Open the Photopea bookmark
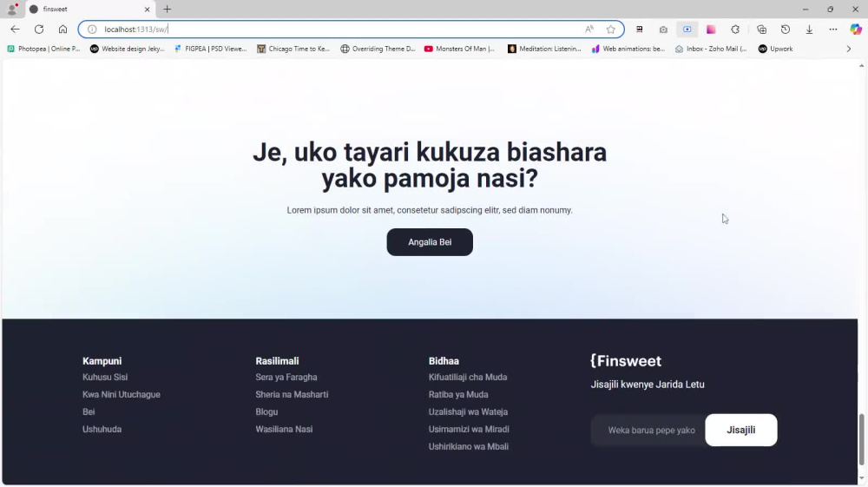The image size is (868, 487). click(43, 49)
